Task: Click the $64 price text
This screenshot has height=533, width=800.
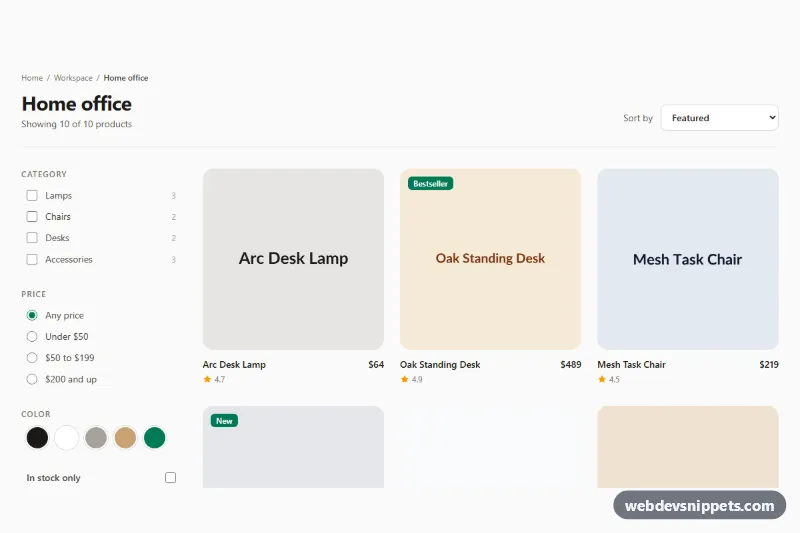Action: 376,365
